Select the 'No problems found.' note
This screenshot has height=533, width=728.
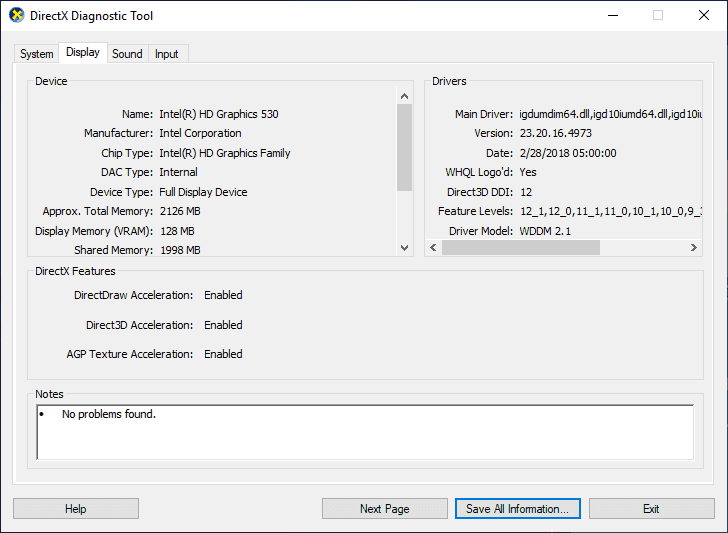point(109,414)
